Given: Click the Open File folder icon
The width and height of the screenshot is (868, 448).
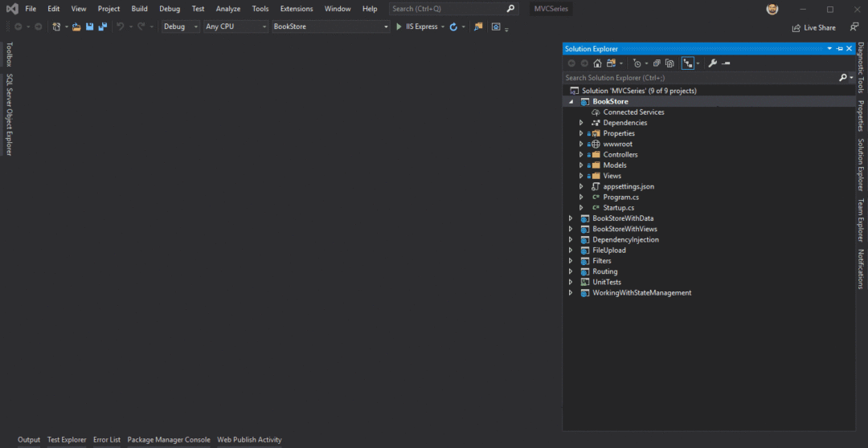Looking at the screenshot, I should coord(76,26).
